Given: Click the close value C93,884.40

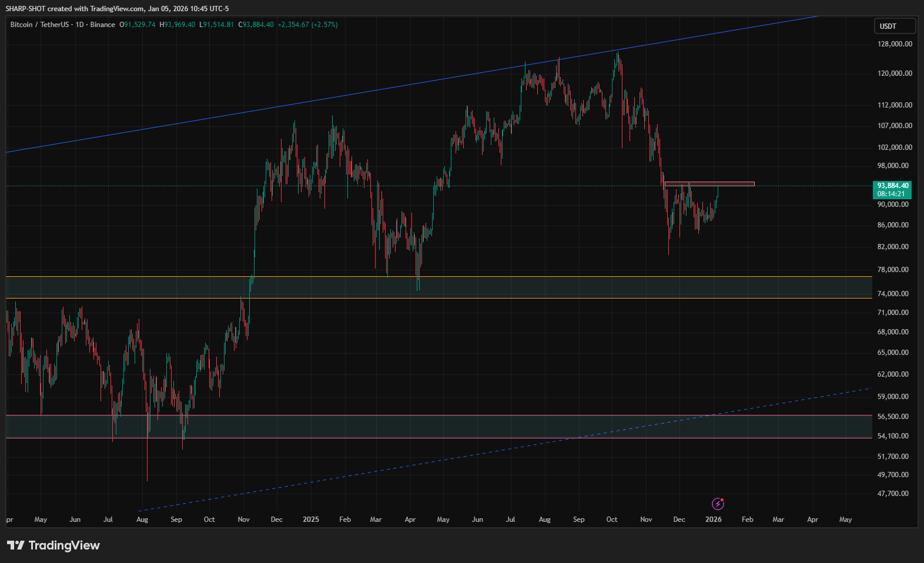Looking at the screenshot, I should (256, 25).
